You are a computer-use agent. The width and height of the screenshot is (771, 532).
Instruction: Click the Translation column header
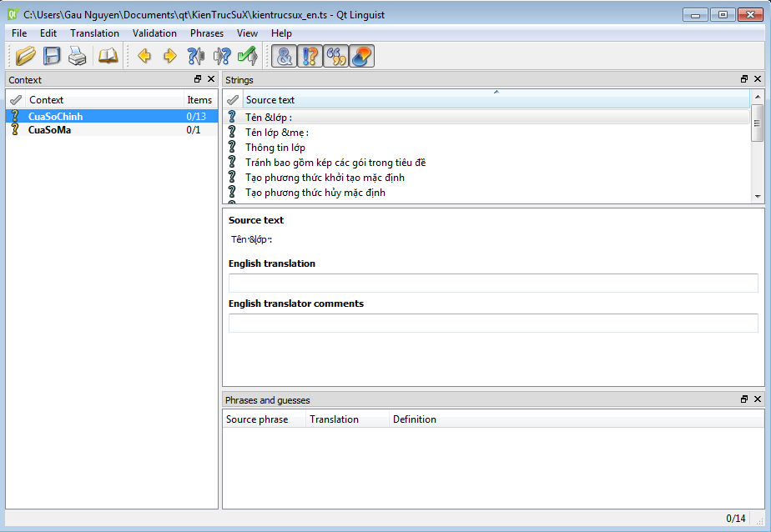click(x=347, y=419)
